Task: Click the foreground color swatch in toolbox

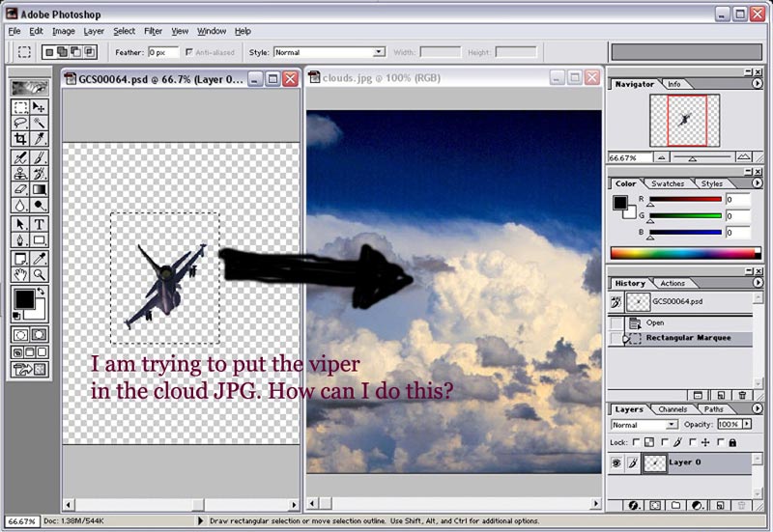Action: click(x=24, y=301)
